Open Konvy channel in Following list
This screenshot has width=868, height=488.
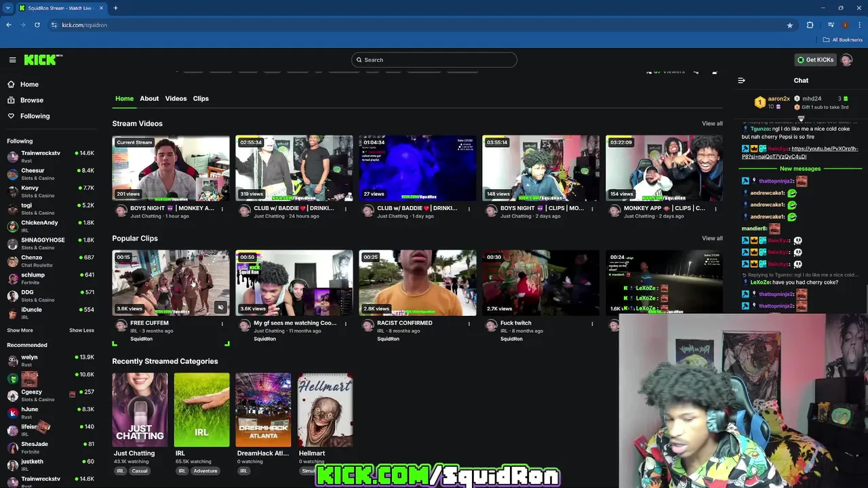[51, 191]
